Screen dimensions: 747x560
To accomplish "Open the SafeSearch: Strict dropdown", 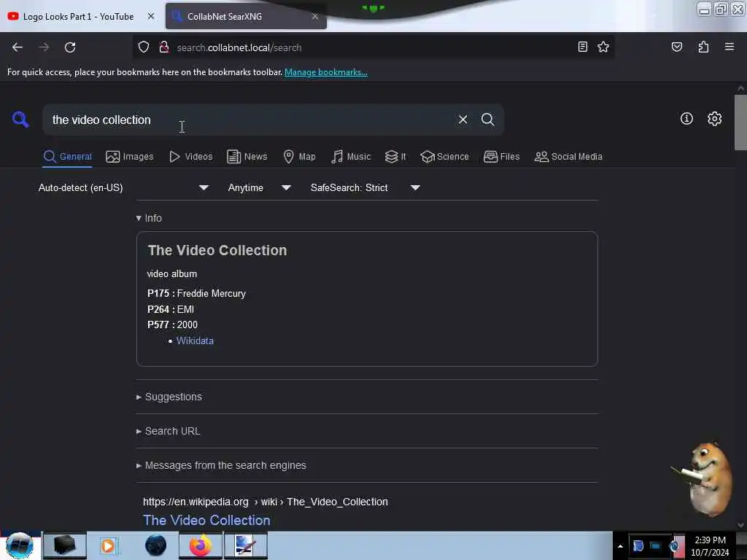I will click(365, 187).
